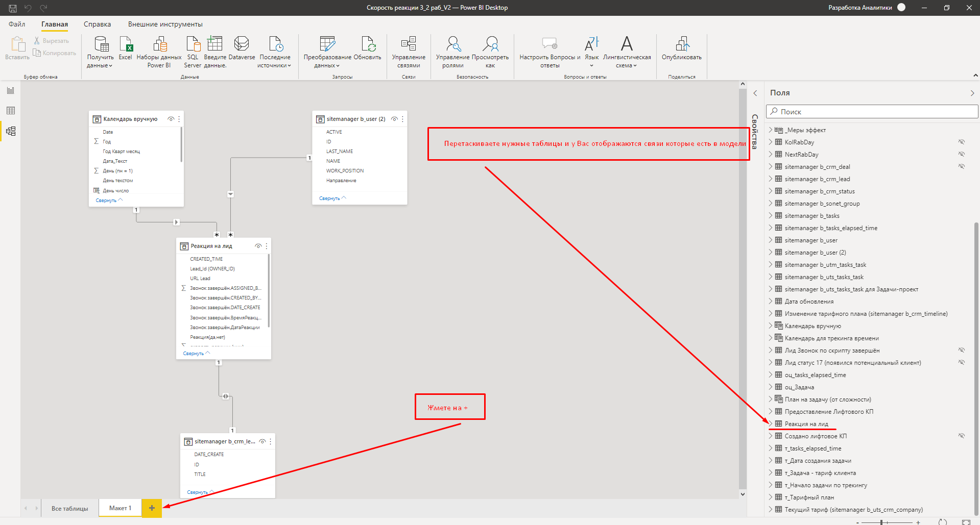Screen dimensions: 980x525
Task: Switch to Model view in left sidebar
Action: [11, 131]
